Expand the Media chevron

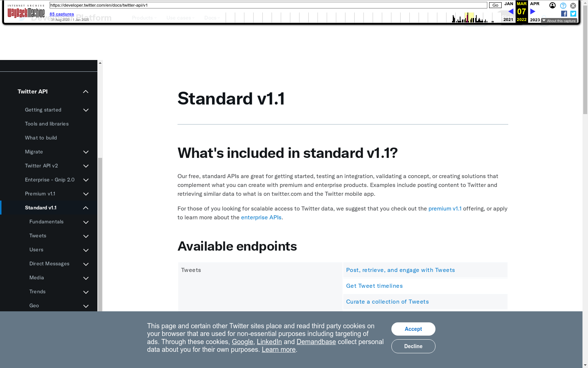pyautogui.click(x=86, y=278)
